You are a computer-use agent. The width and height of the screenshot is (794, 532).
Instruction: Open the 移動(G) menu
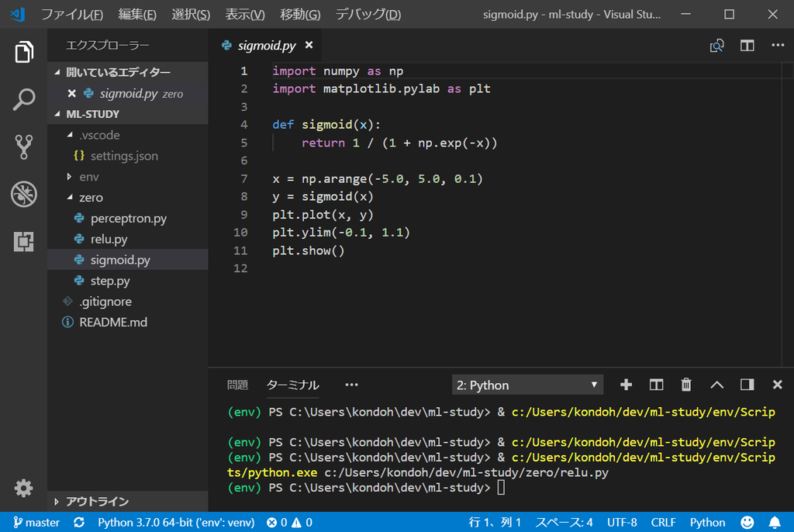click(300, 14)
